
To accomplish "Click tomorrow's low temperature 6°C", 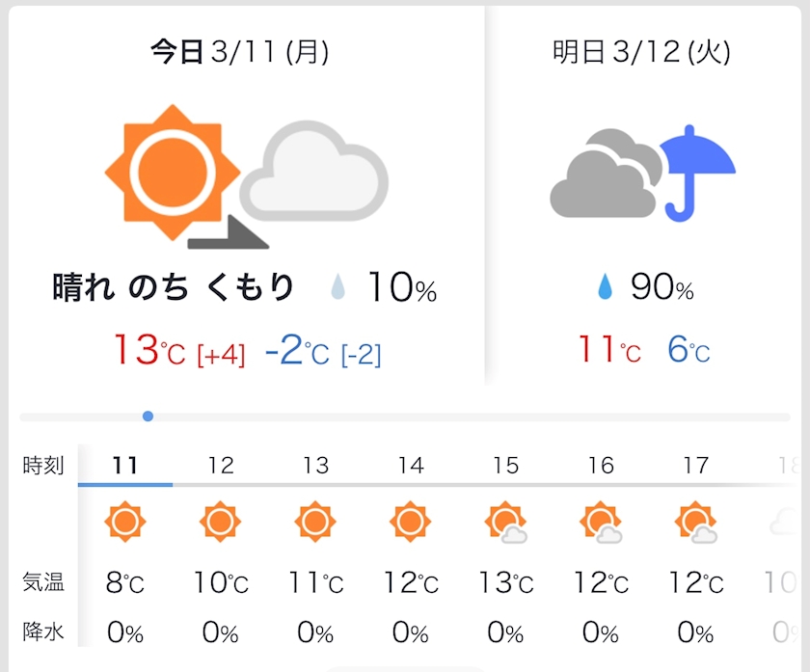I will [688, 350].
